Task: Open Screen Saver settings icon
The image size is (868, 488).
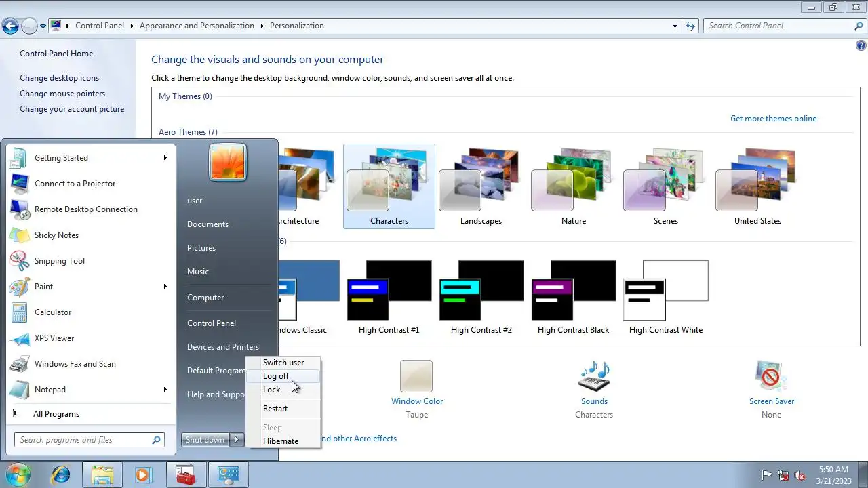Action: [x=771, y=376]
